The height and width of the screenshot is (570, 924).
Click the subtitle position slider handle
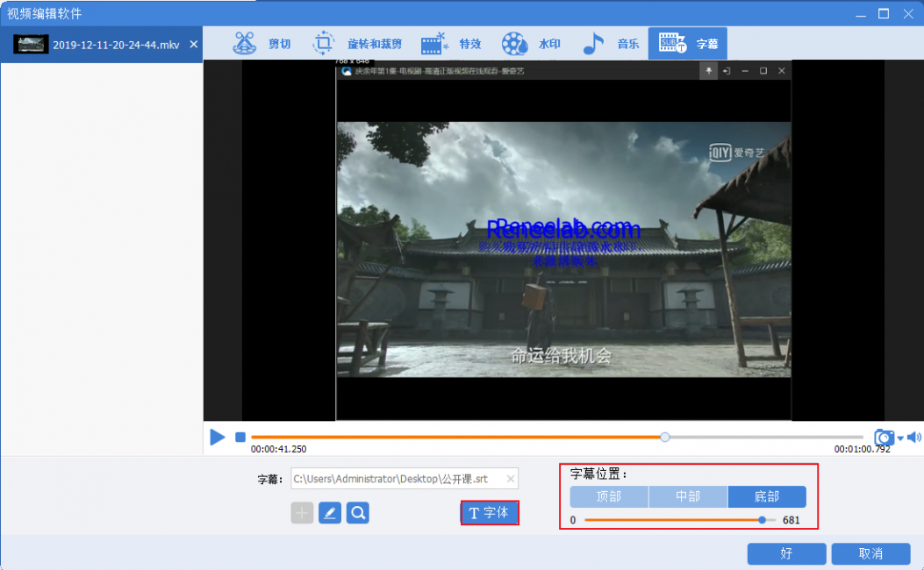coord(762,520)
